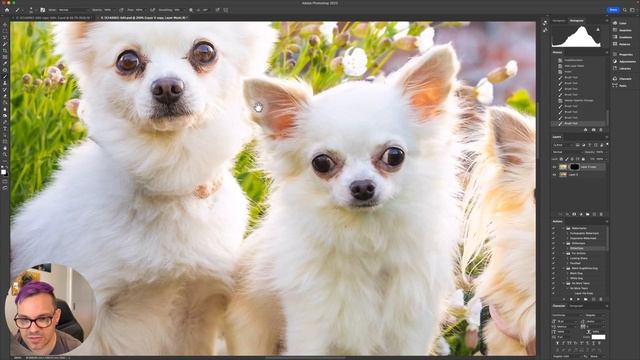This screenshot has height=360, width=640.
Task: Create a new group in Layers panel
Action: point(587,214)
